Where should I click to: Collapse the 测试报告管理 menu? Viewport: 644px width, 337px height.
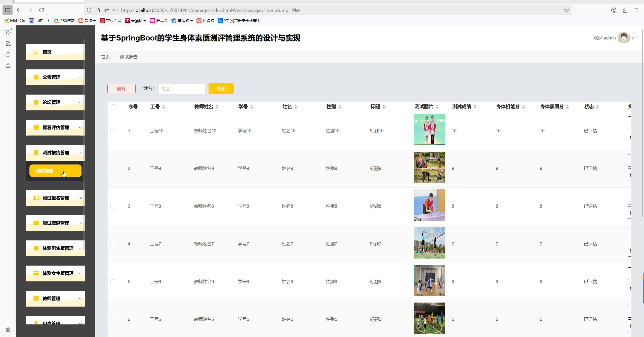(x=55, y=153)
